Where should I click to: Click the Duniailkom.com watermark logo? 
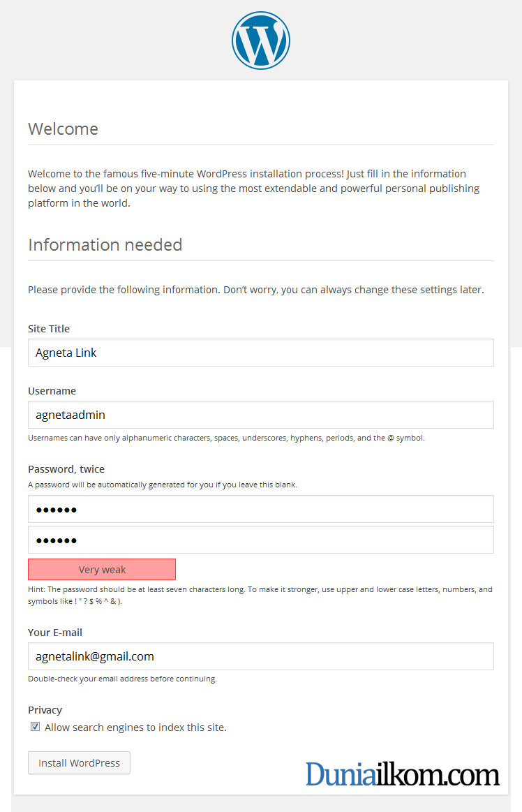coord(403,775)
